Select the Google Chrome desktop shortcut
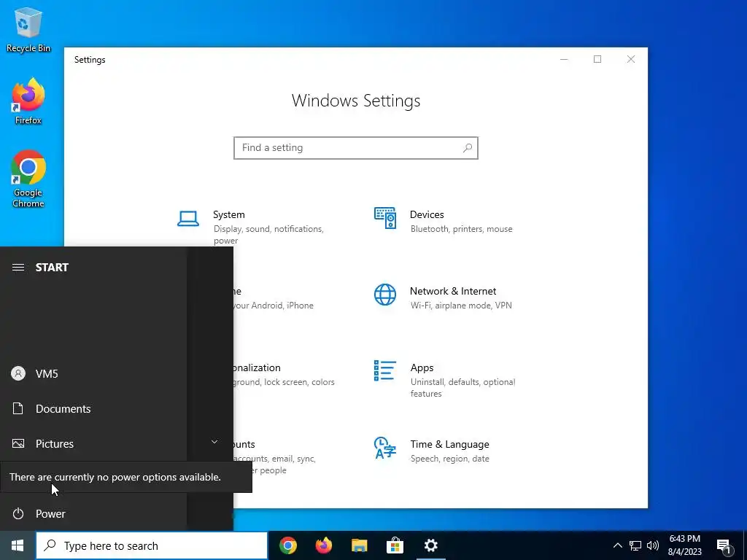747x560 pixels. [x=28, y=179]
